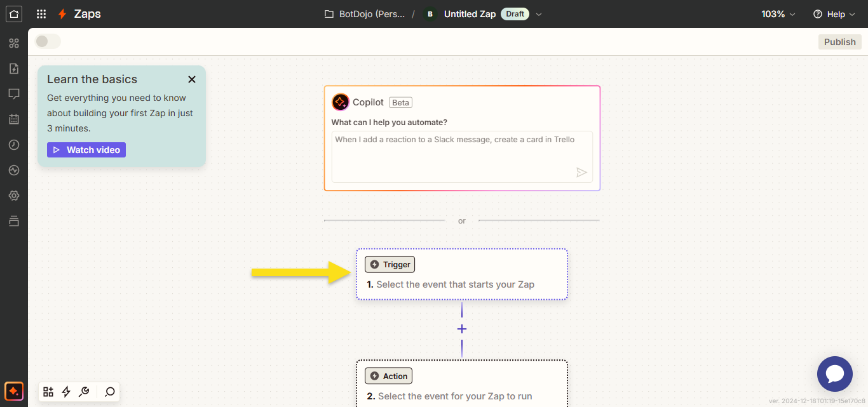Open the clock history icon in the left sidebar
Screen dimensions: 868x407
14,145
